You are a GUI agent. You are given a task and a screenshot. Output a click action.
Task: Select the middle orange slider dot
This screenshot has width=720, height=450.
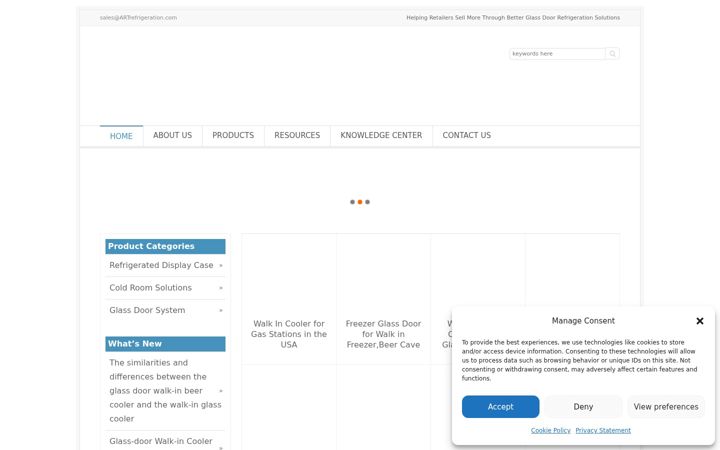click(x=360, y=202)
